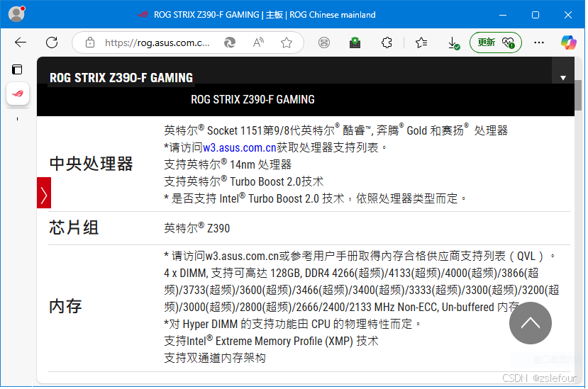588x389 pixels.
Task: Open the round extension icon after address bar
Action: (x=324, y=43)
